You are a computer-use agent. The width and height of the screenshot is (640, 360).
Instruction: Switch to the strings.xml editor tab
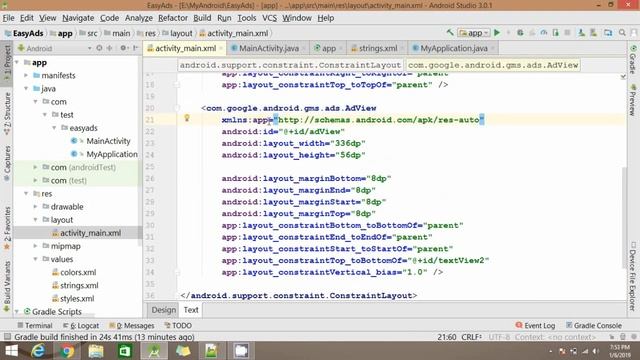[378, 49]
